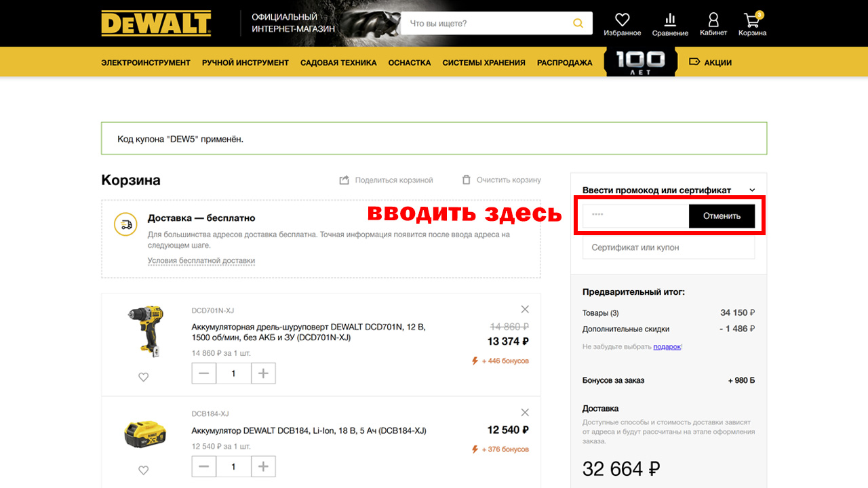The height and width of the screenshot is (488, 868).
Task: Click the + 980 Б bonus value
Action: click(741, 380)
